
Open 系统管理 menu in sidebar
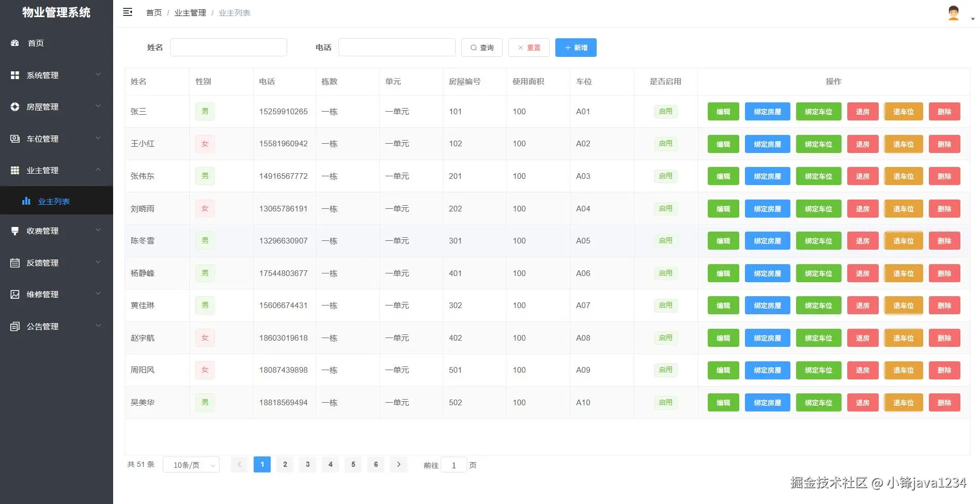(56, 75)
